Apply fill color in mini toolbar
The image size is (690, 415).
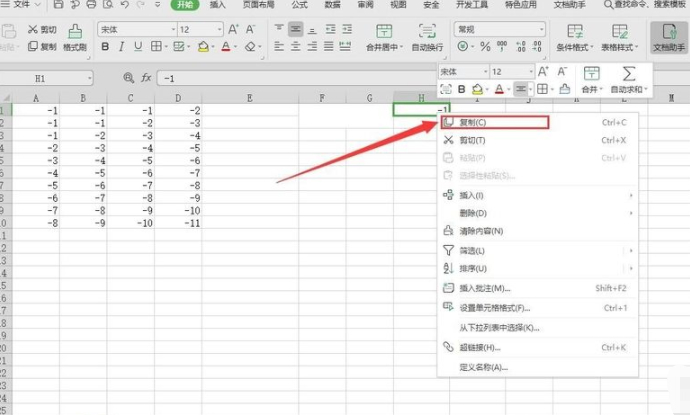(477, 89)
